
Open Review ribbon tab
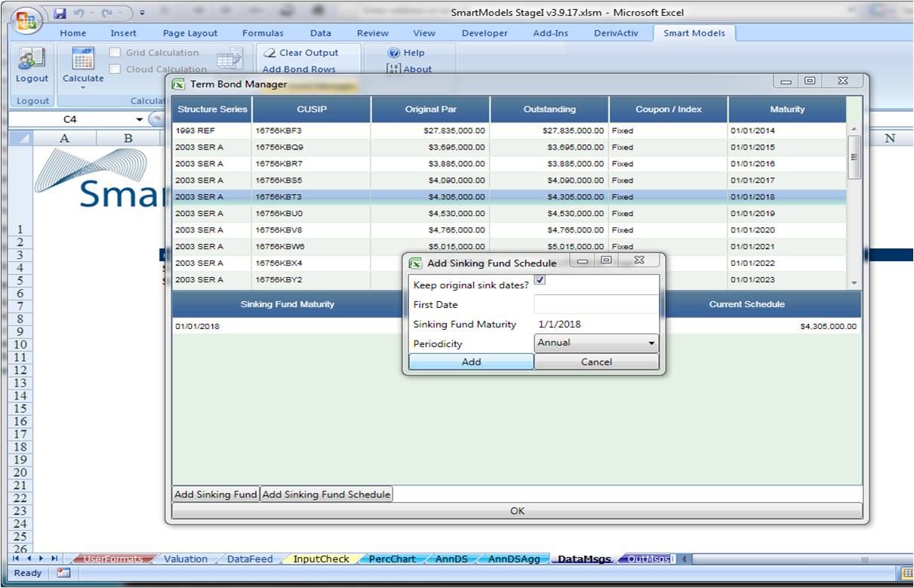pos(373,33)
